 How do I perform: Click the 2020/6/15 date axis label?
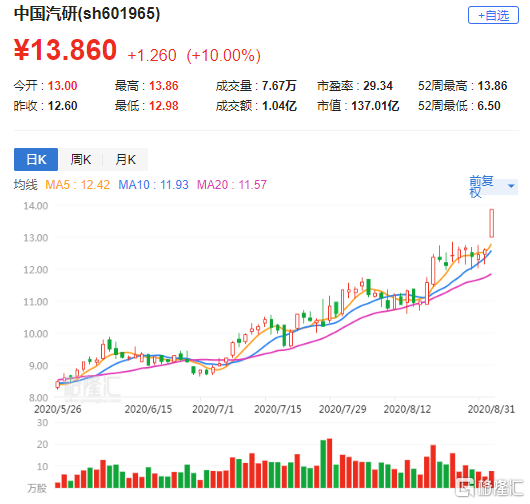[x=148, y=409]
